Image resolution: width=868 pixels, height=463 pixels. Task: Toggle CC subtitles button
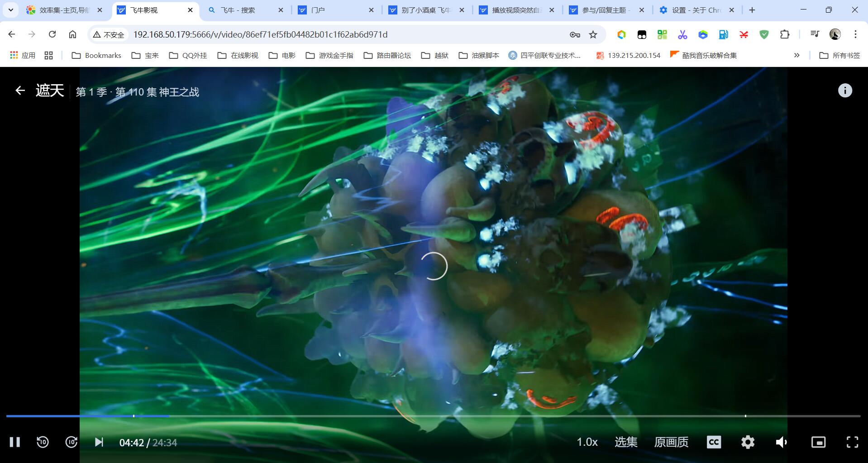coord(714,442)
